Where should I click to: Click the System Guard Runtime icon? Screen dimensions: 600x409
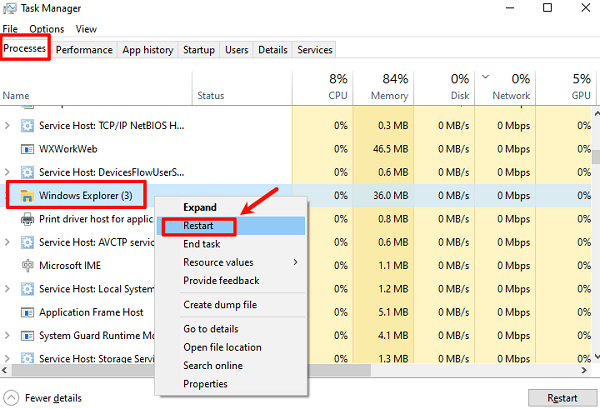pyautogui.click(x=27, y=336)
